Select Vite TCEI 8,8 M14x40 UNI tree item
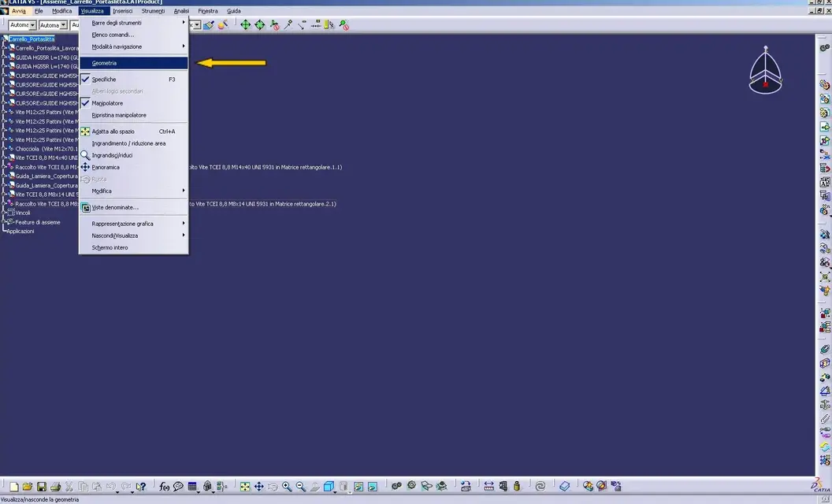This screenshot has width=832, height=504. (46, 157)
